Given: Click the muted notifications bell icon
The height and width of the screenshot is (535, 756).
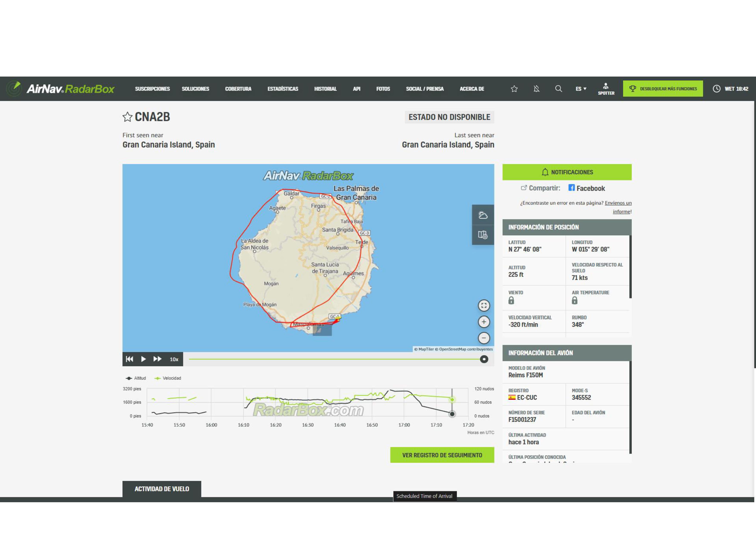Looking at the screenshot, I should coord(536,89).
